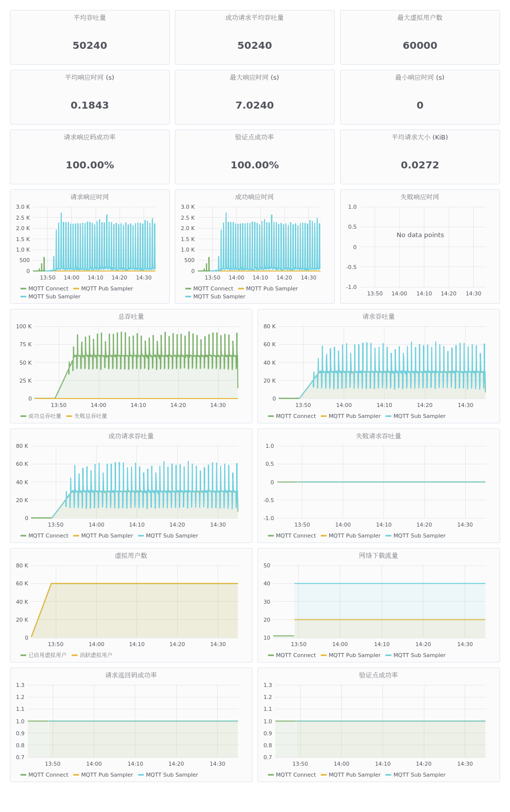The image size is (510, 812).
Task: Click the 平均吞吐量 stat panel title
Action: [x=90, y=17]
